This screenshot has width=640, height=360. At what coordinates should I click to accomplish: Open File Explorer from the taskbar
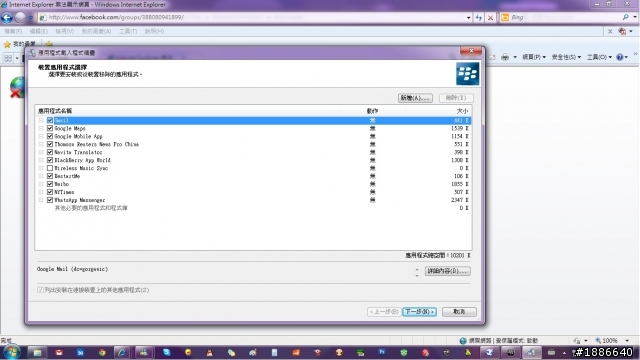click(x=37, y=352)
